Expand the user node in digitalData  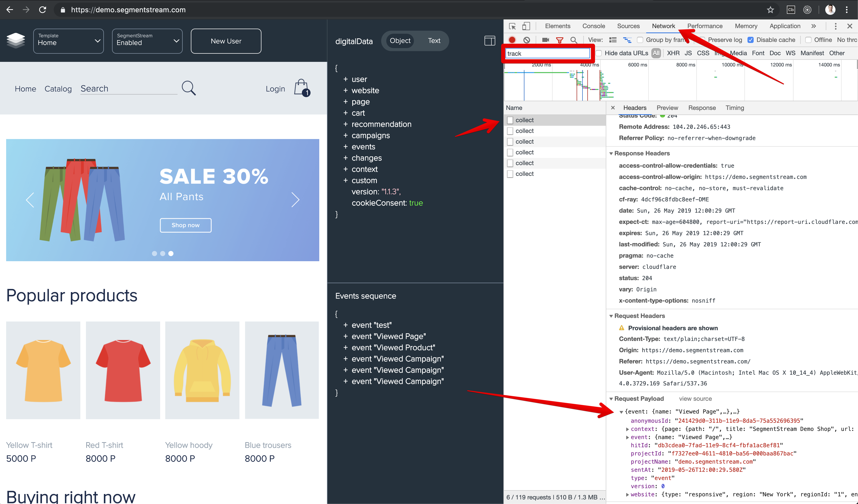coord(345,79)
